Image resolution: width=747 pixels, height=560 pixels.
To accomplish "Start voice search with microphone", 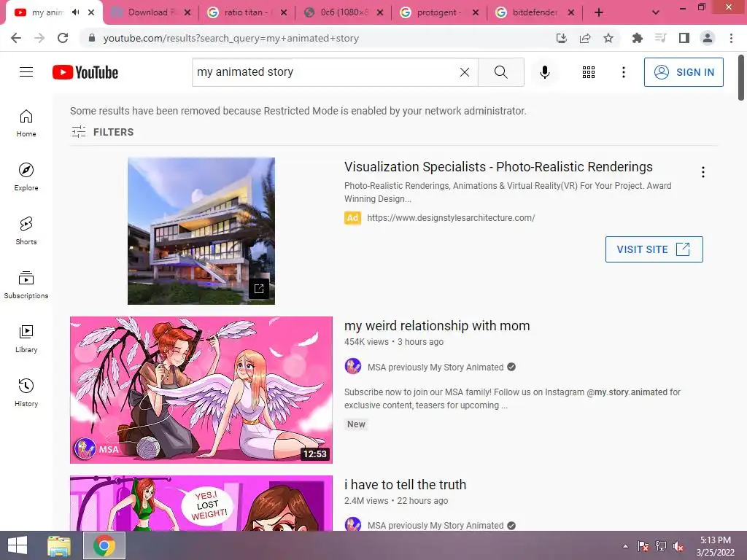I will coord(544,72).
